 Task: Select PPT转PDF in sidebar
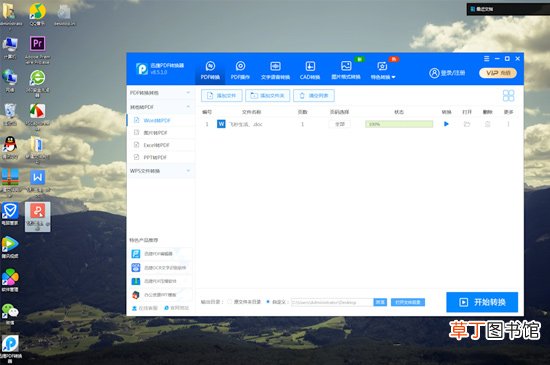[160, 157]
